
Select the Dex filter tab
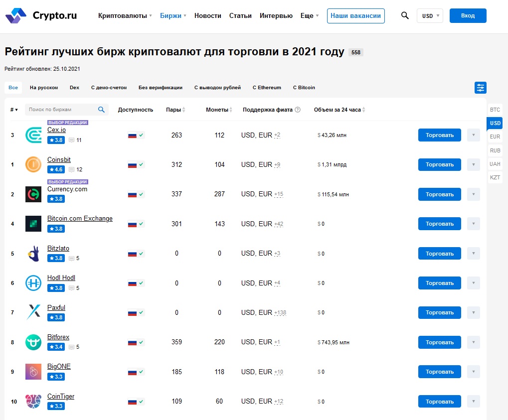74,87
